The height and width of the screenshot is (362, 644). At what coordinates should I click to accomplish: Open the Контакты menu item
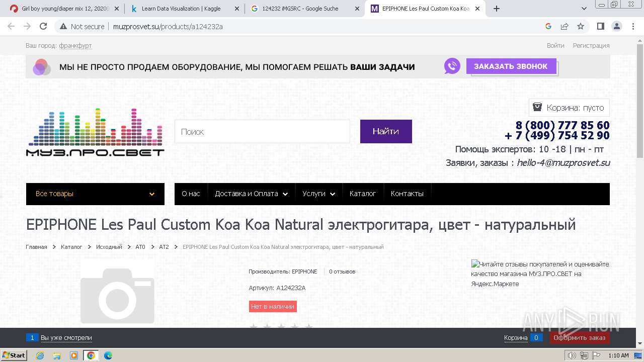point(407,194)
